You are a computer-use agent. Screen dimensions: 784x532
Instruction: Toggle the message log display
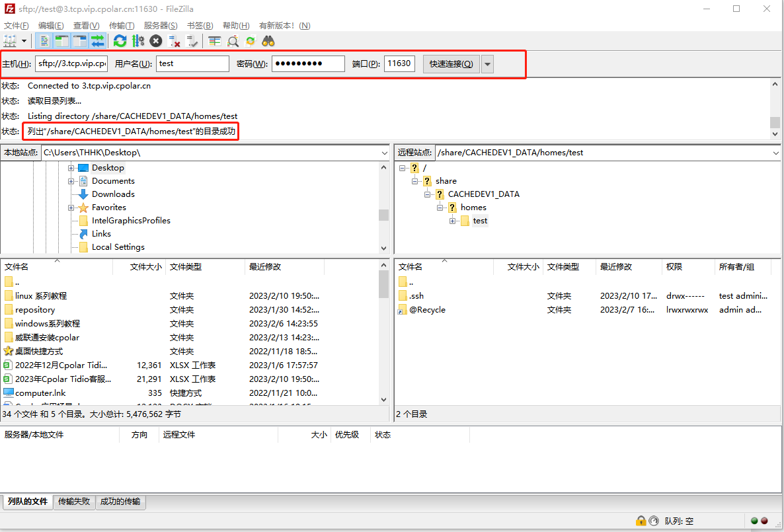tap(45, 41)
